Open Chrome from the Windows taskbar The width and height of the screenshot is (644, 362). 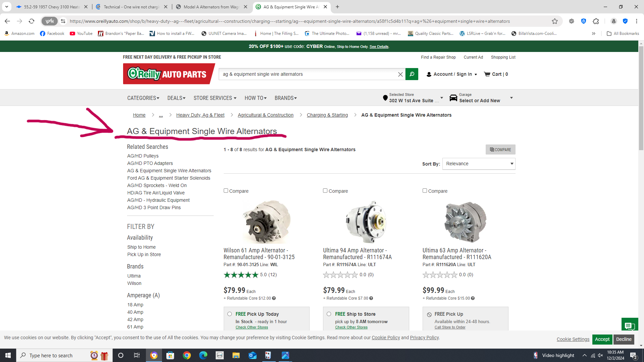pos(187,355)
